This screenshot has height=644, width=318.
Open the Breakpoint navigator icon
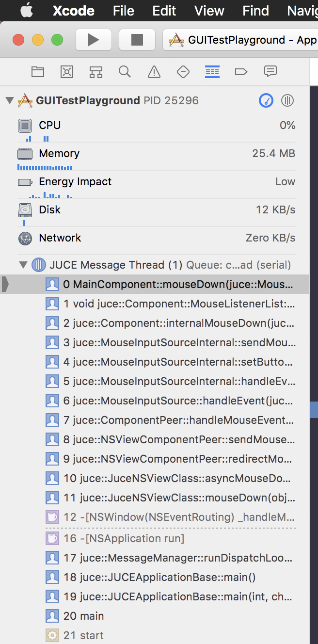tap(241, 72)
